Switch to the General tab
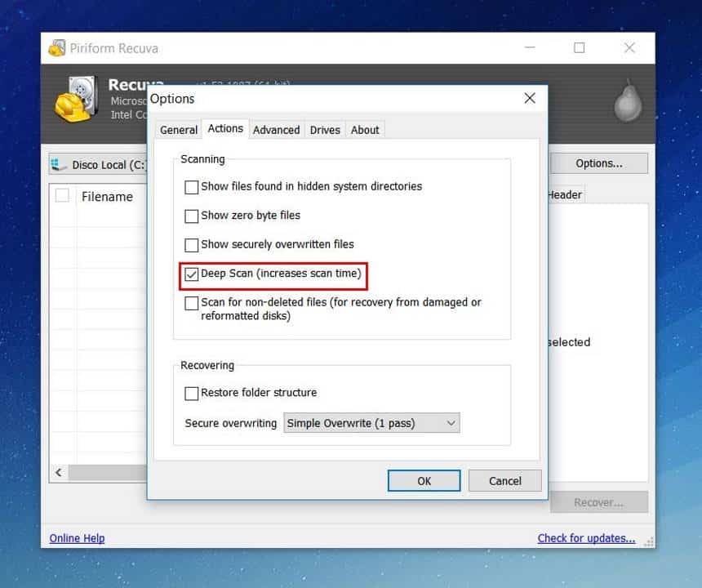This screenshot has height=588, width=702. pos(179,130)
